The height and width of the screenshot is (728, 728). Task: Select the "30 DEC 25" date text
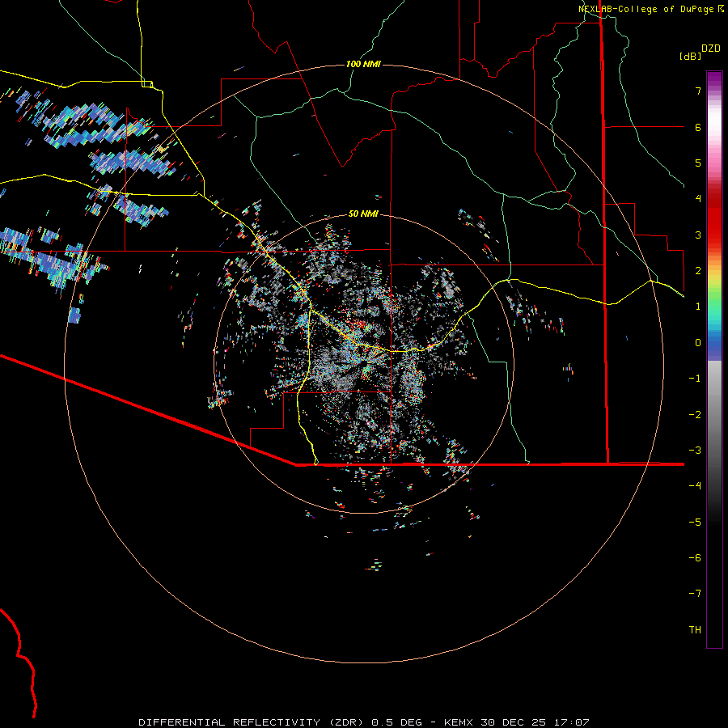coord(514,722)
